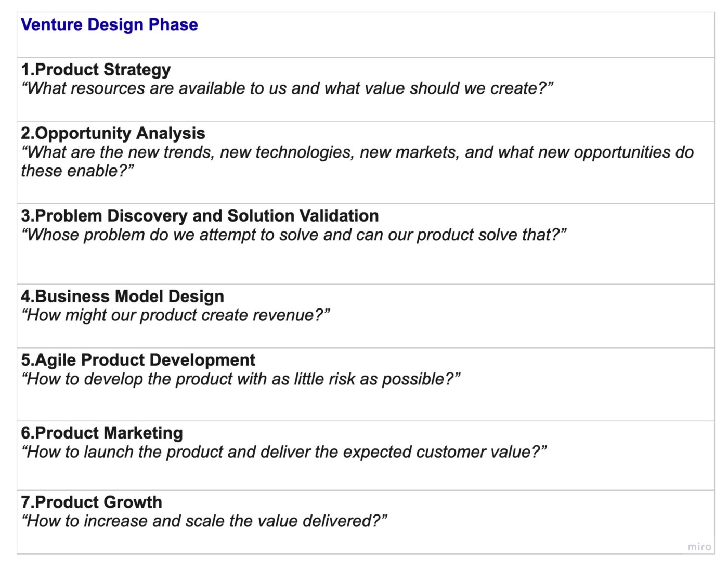Select 3.Problem Discovery and Solution Validation title
The image size is (728, 567).
click(x=200, y=215)
